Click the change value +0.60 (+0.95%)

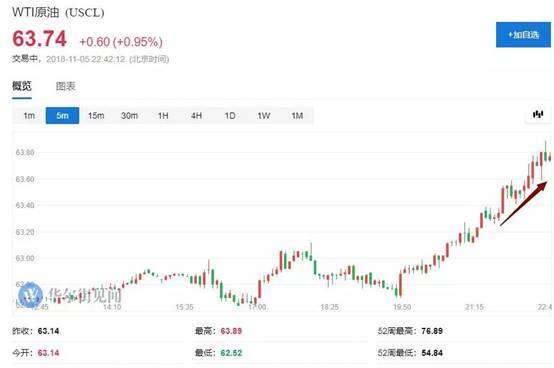[121, 42]
